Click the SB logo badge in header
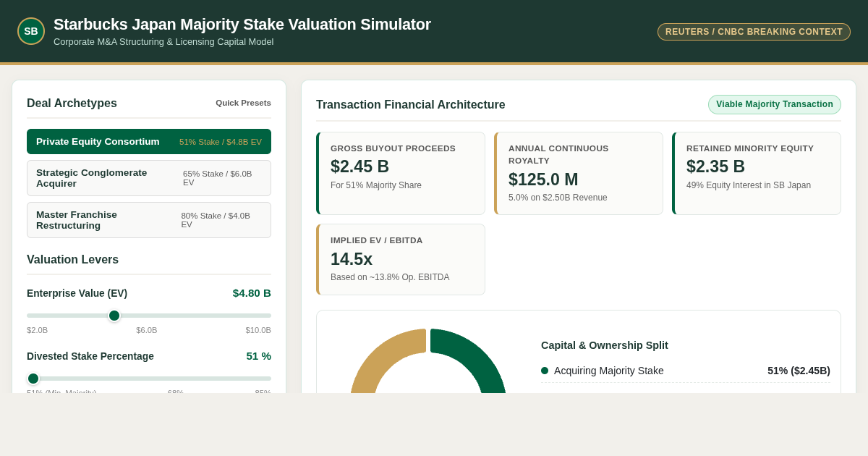Image resolution: width=868 pixels, height=456 pixels. click(31, 31)
